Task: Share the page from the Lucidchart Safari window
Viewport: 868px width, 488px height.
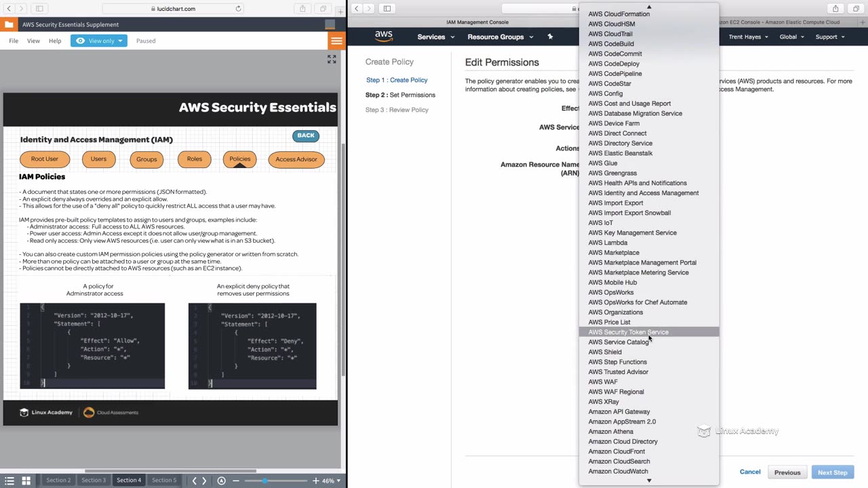Action: (x=302, y=9)
